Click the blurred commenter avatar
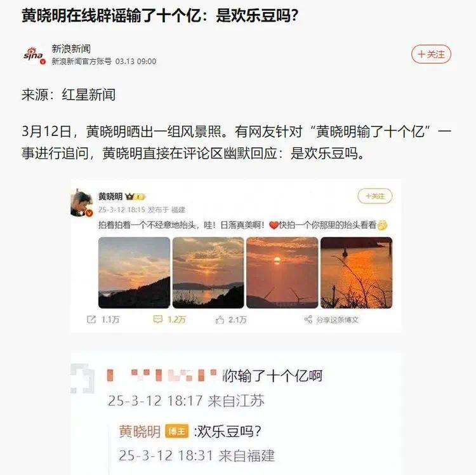This screenshot has width=476, height=475. click(x=82, y=378)
